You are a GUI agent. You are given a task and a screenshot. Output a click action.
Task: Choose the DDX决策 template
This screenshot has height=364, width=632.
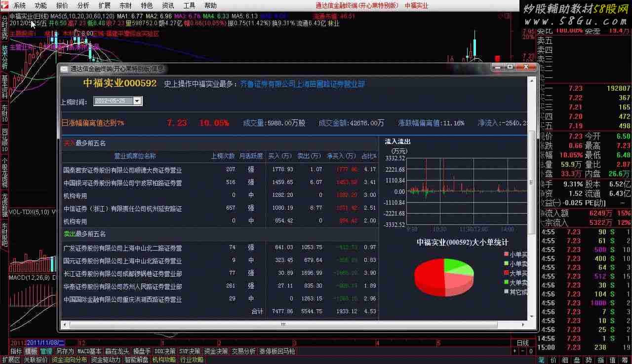pos(165,351)
